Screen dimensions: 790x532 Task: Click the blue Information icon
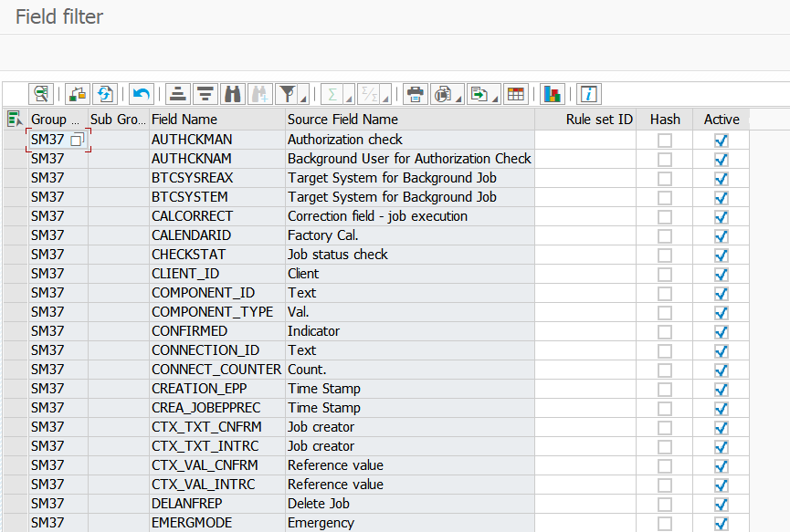click(589, 94)
